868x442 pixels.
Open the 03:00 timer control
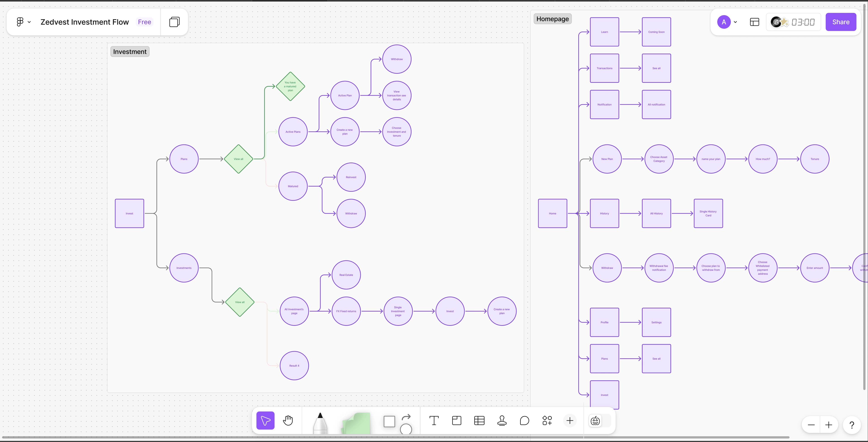click(803, 22)
